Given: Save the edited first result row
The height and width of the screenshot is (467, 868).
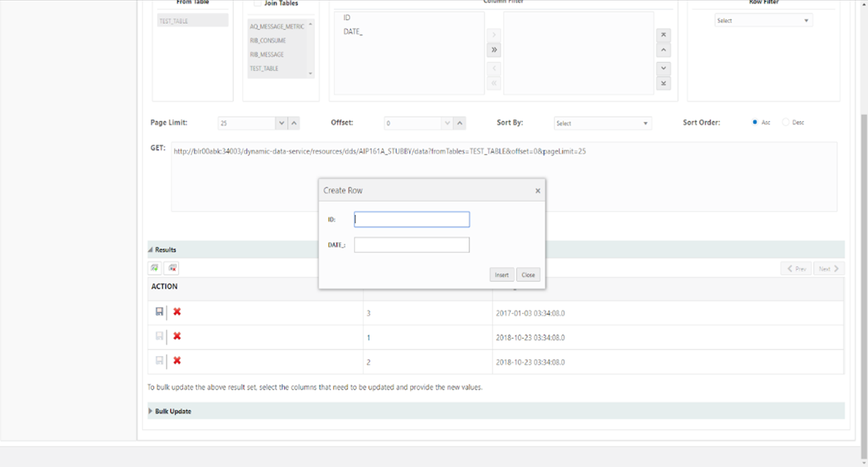Looking at the screenshot, I should (160, 312).
